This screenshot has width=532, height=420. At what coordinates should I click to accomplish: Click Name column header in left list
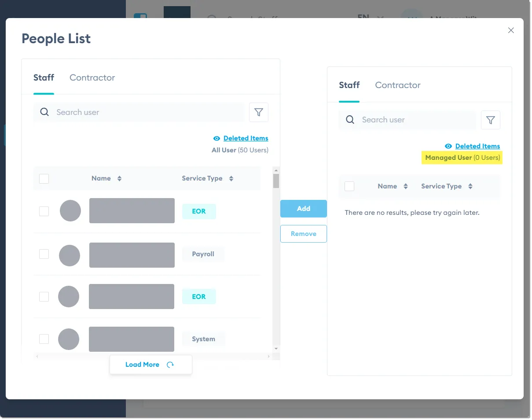point(101,178)
